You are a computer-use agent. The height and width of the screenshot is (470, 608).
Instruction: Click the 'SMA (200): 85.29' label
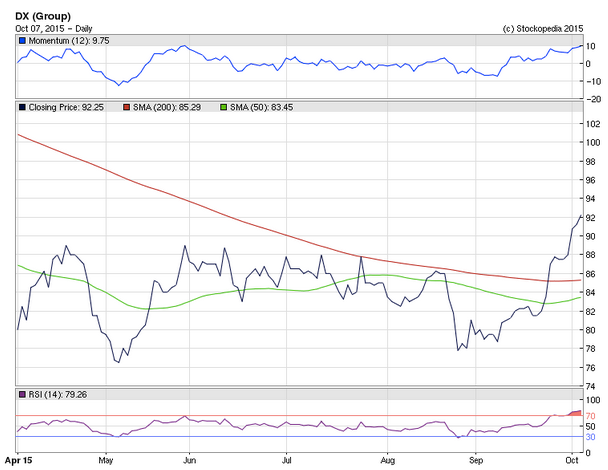[x=167, y=107]
